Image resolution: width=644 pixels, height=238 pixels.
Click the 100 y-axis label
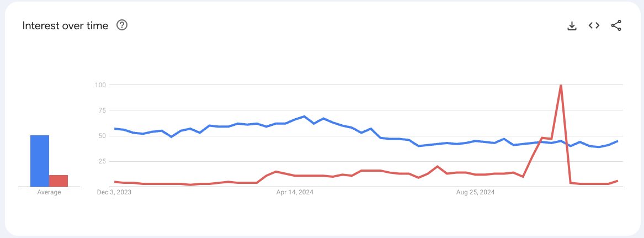(x=99, y=85)
